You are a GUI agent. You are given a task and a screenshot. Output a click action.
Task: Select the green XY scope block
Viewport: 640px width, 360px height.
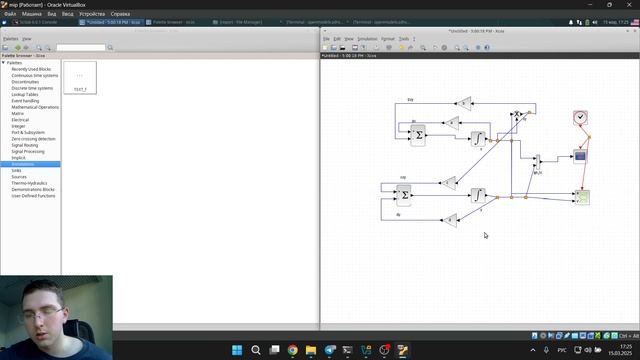click(582, 197)
